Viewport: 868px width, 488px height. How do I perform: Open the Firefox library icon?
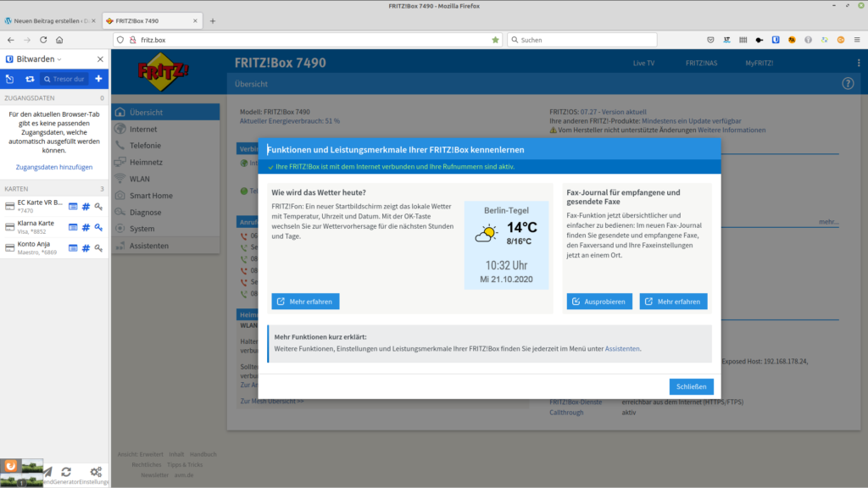(x=743, y=40)
